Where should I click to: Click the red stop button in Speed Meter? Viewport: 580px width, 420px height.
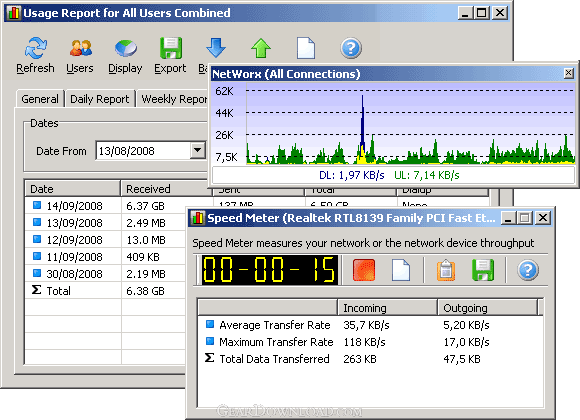click(x=364, y=270)
